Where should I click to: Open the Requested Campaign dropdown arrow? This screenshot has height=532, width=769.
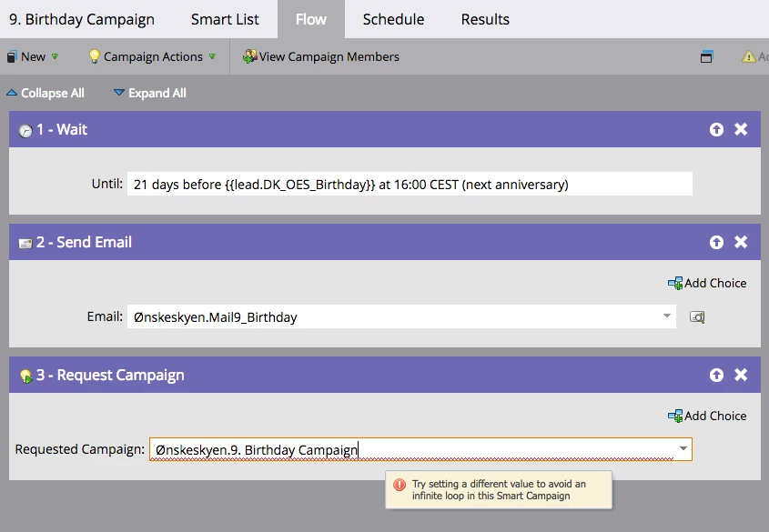point(683,448)
